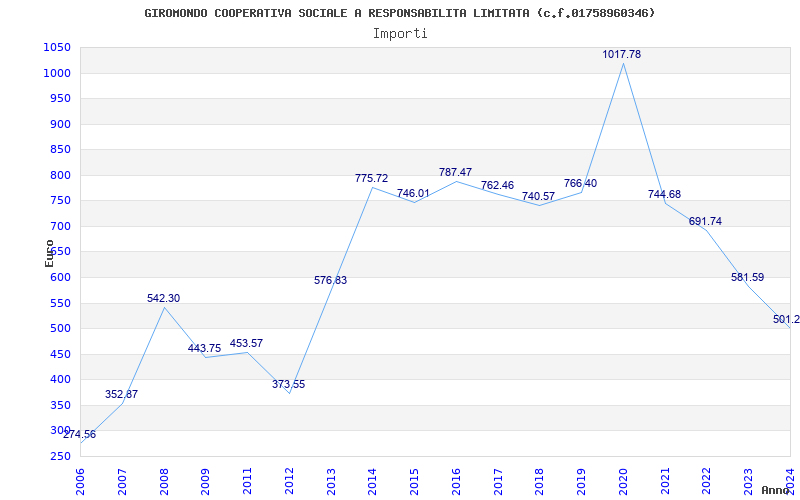800x500 pixels.
Task: Select the 2021 year tick label
Action: point(665,481)
